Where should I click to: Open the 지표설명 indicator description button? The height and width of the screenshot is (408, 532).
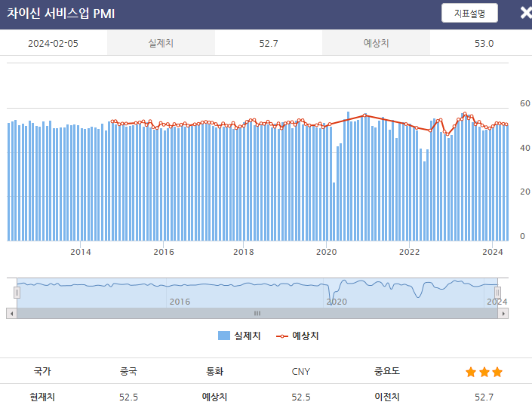point(469,14)
